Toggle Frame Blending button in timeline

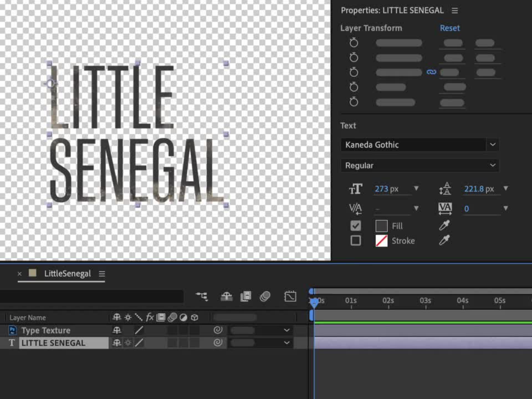[245, 296]
